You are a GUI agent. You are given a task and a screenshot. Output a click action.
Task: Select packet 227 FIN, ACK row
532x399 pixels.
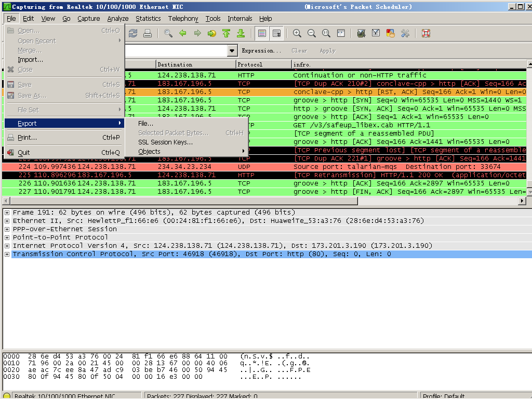[x=264, y=192]
